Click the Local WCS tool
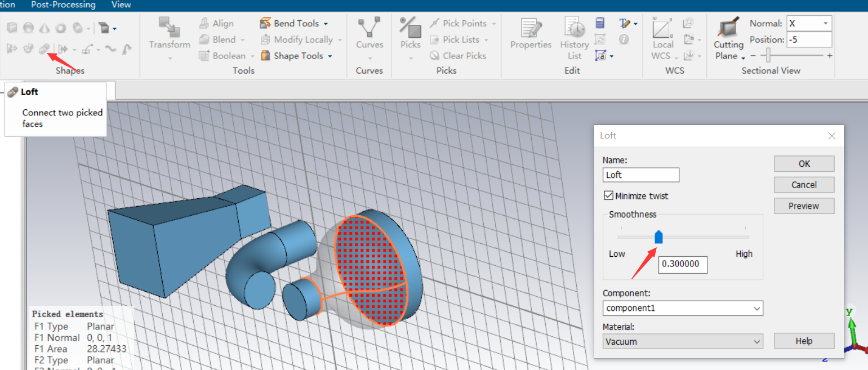 click(663, 39)
